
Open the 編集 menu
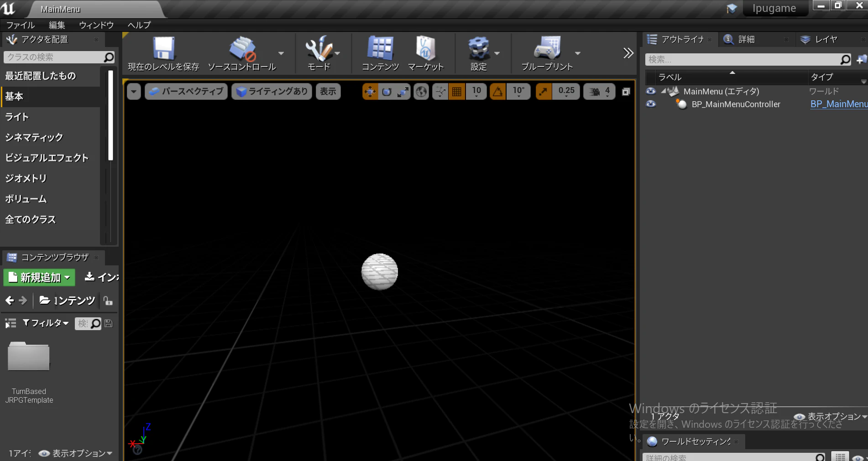57,25
